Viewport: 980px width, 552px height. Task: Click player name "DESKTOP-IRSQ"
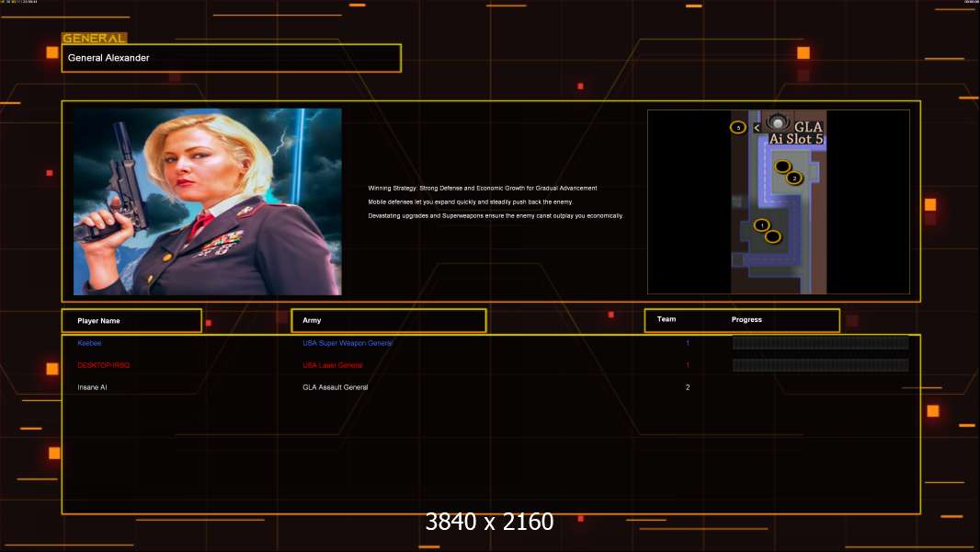[x=104, y=365]
